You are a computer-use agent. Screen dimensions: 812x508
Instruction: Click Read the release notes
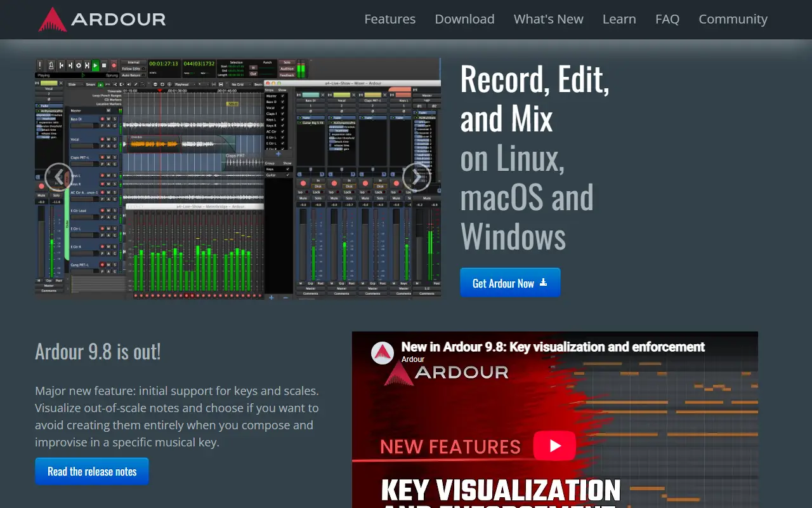(92, 471)
